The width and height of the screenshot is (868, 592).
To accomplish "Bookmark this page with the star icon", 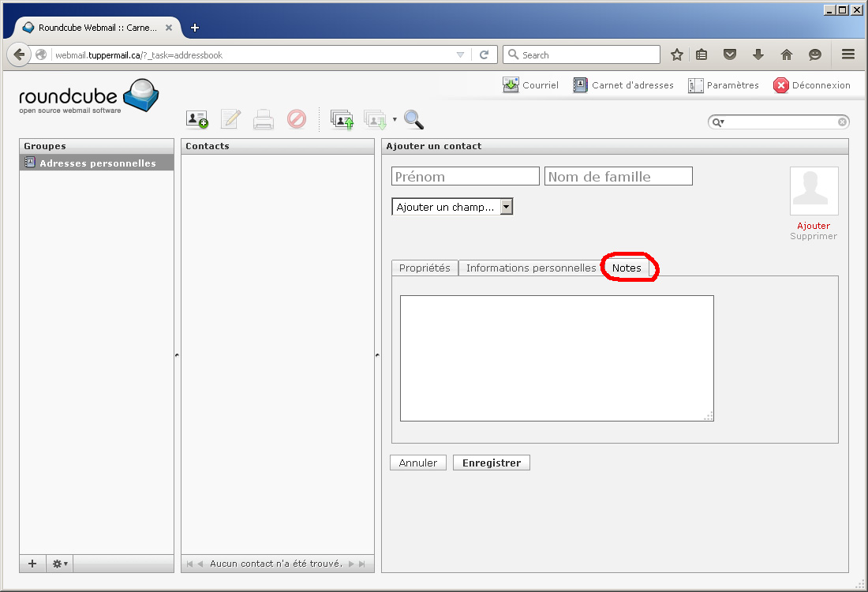I will point(676,54).
